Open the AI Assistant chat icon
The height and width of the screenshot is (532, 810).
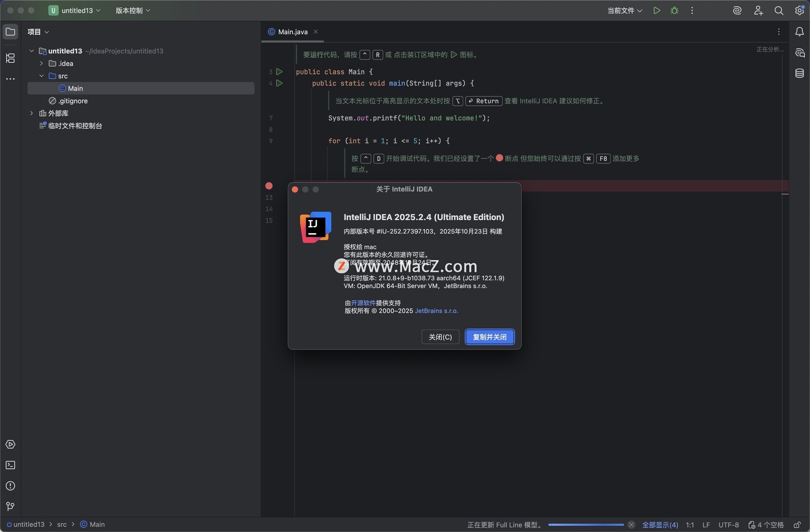(799, 53)
